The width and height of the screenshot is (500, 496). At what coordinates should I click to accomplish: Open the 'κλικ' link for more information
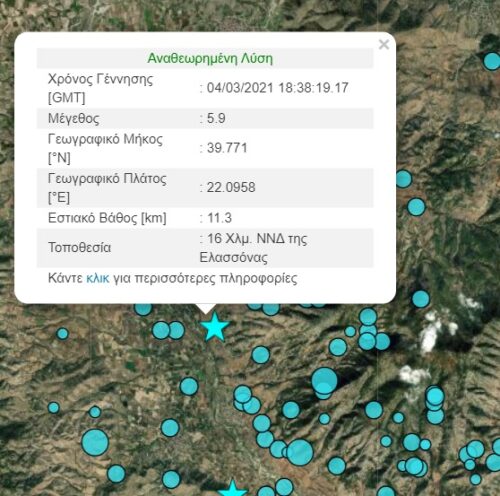pos(98,278)
